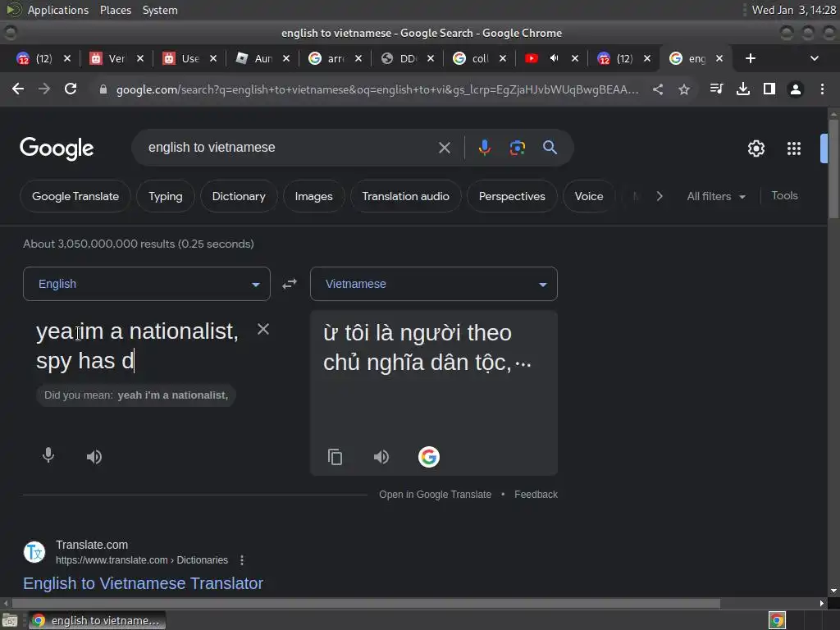Go back to the previous page
Viewport: 840px width, 630px height.
[18, 89]
